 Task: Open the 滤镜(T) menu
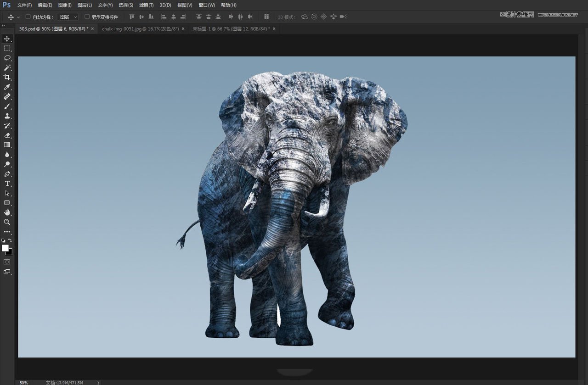[146, 5]
